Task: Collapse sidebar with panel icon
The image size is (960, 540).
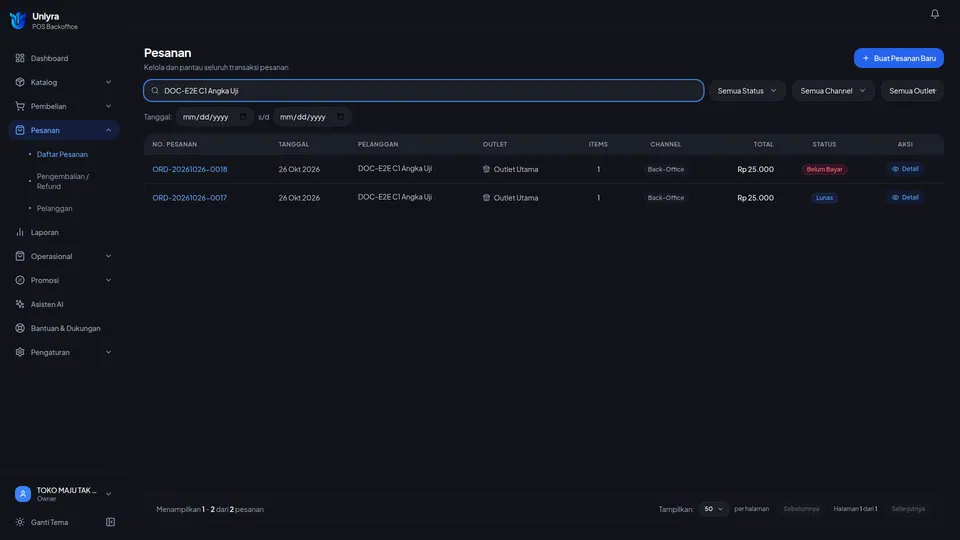Action: pyautogui.click(x=110, y=522)
